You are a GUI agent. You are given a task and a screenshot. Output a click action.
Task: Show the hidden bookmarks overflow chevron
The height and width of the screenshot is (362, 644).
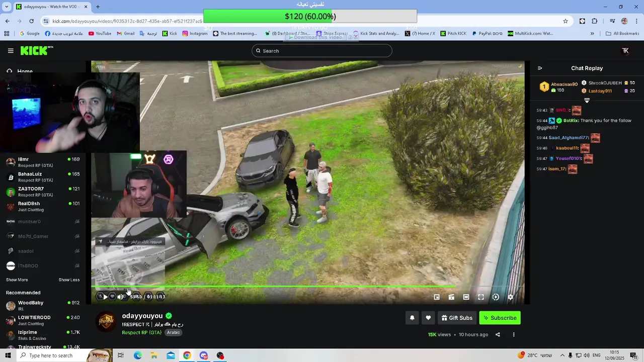592,34
